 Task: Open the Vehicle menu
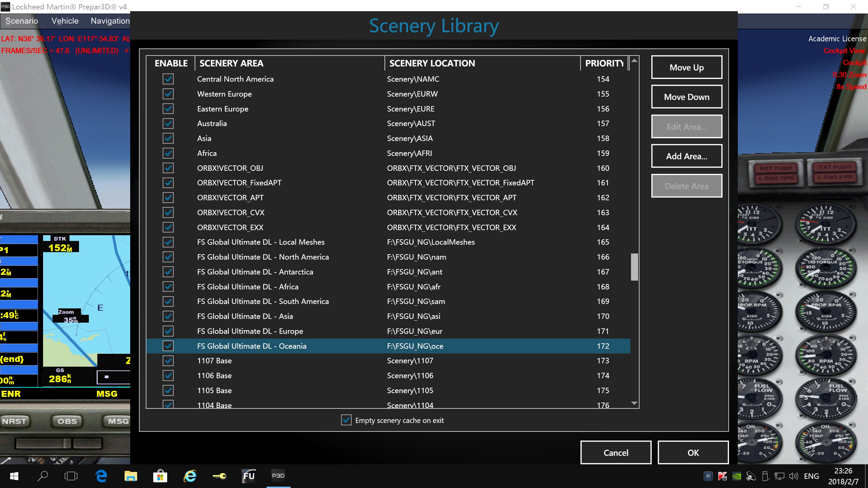pyautogui.click(x=65, y=21)
